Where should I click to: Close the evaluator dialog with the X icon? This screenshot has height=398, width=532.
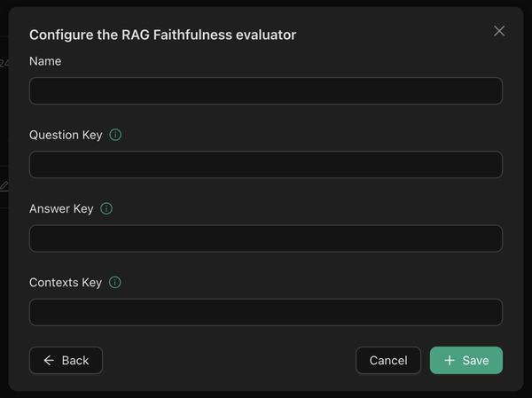click(x=499, y=31)
